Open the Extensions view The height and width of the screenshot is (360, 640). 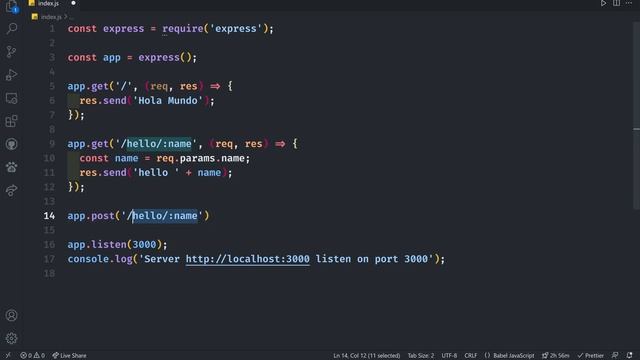pos(12,121)
